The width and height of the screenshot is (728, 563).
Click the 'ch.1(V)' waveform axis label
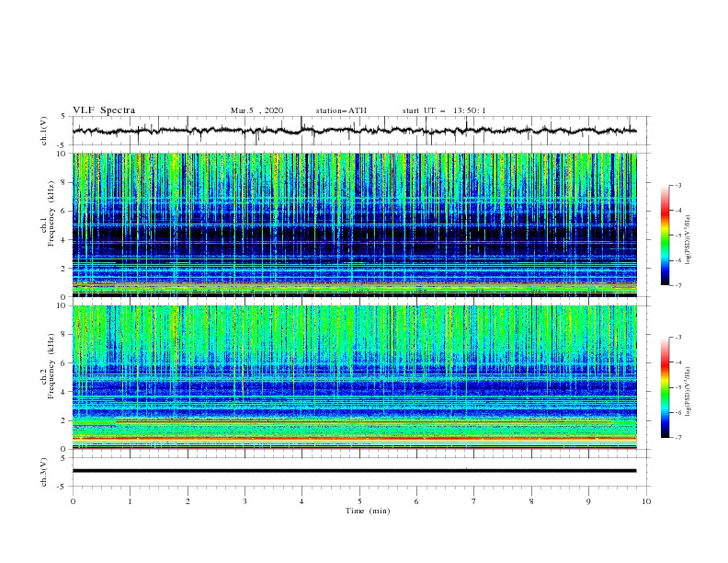pyautogui.click(x=44, y=131)
